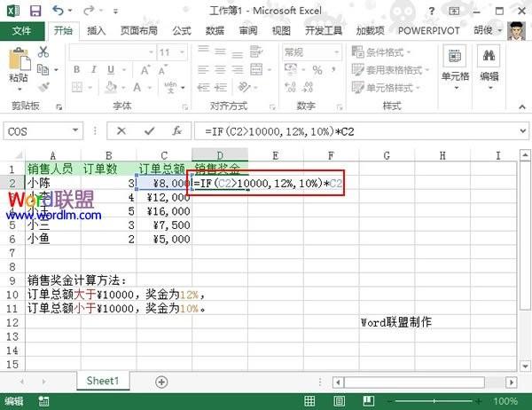This screenshot has height=410, width=532.
Task: Click the Increase Decimal icon
Action: [x=291, y=87]
